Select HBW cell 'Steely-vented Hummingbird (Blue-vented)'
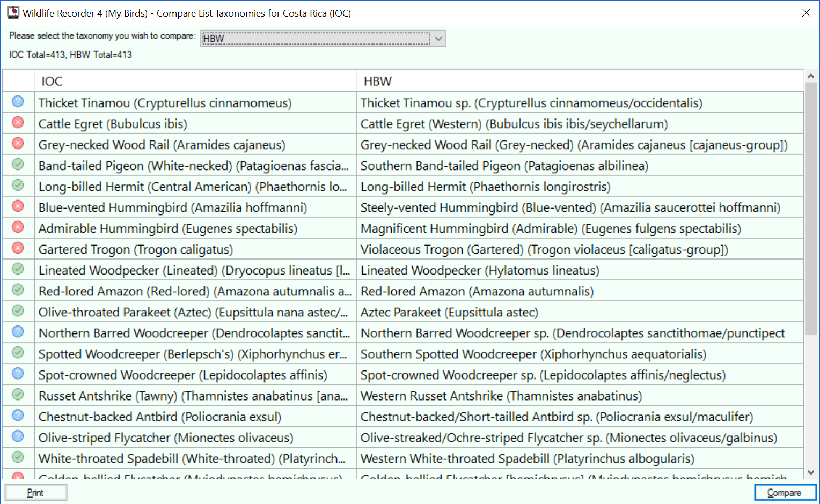Screen dimensions: 820x504 pyautogui.click(x=580, y=207)
